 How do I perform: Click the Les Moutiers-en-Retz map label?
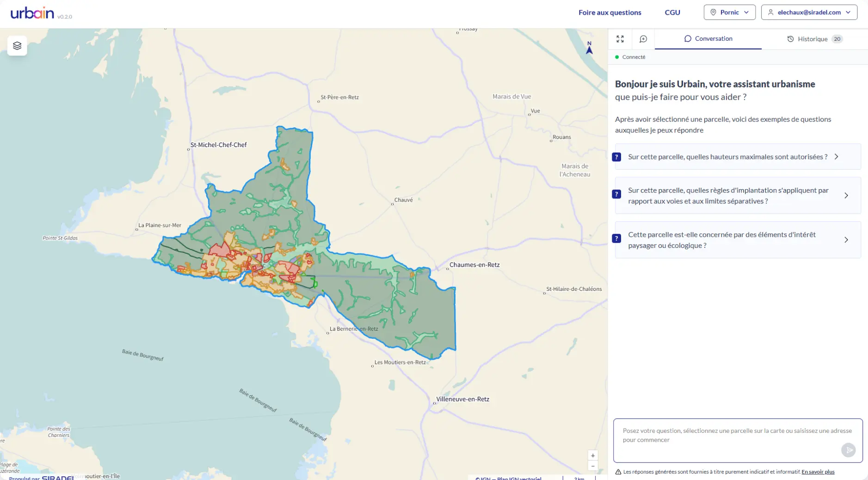[x=400, y=362]
